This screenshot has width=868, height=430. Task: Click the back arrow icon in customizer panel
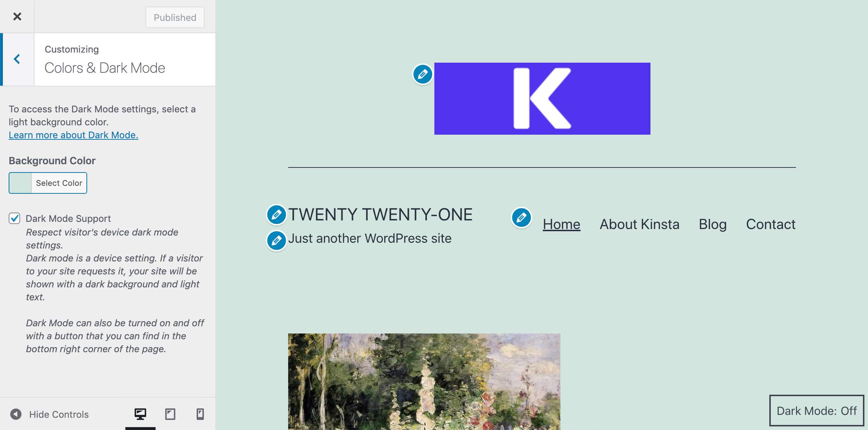[17, 59]
